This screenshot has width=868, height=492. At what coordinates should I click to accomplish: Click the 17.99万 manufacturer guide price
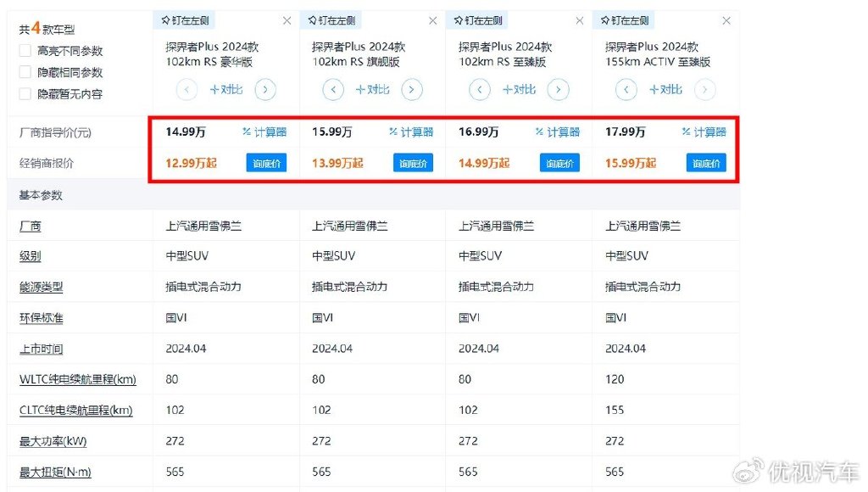(x=625, y=131)
